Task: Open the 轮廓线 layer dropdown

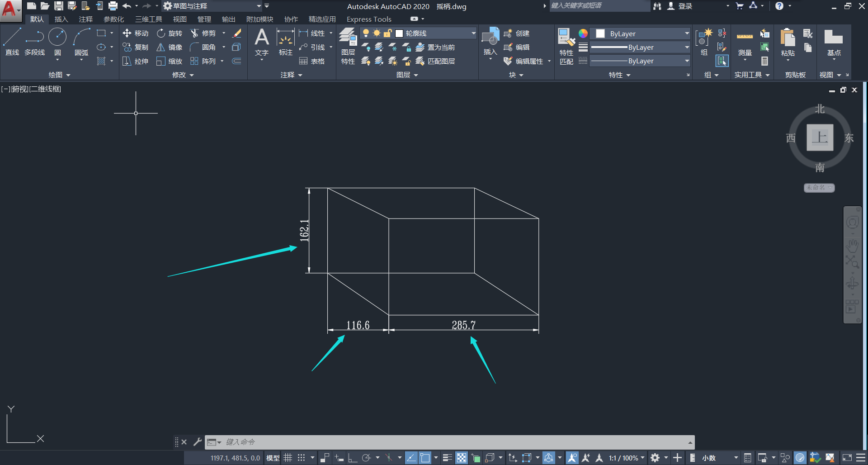Action: 473,33
